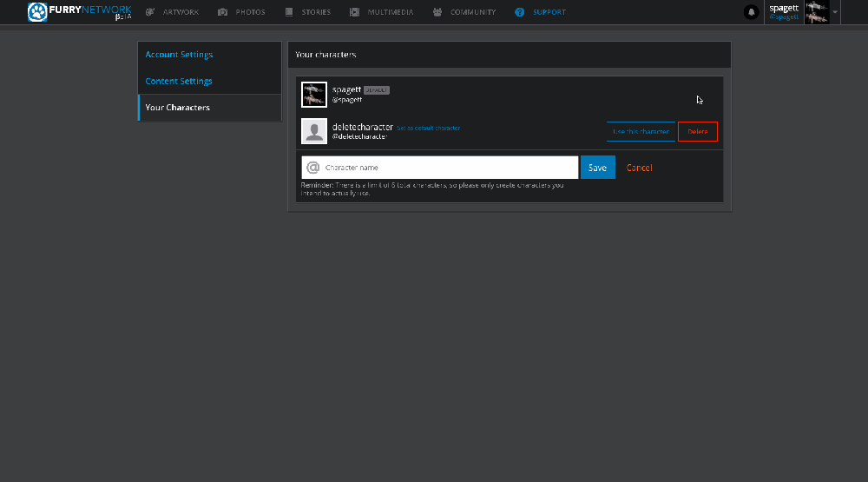
Task: Open the Account Settings tab
Action: pos(179,55)
